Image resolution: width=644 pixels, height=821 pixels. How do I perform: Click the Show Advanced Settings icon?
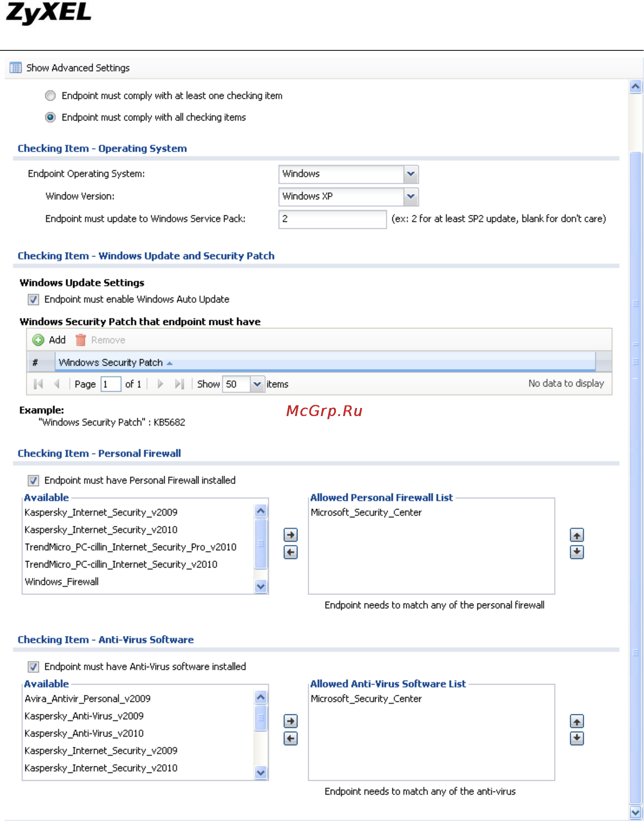[x=15, y=68]
